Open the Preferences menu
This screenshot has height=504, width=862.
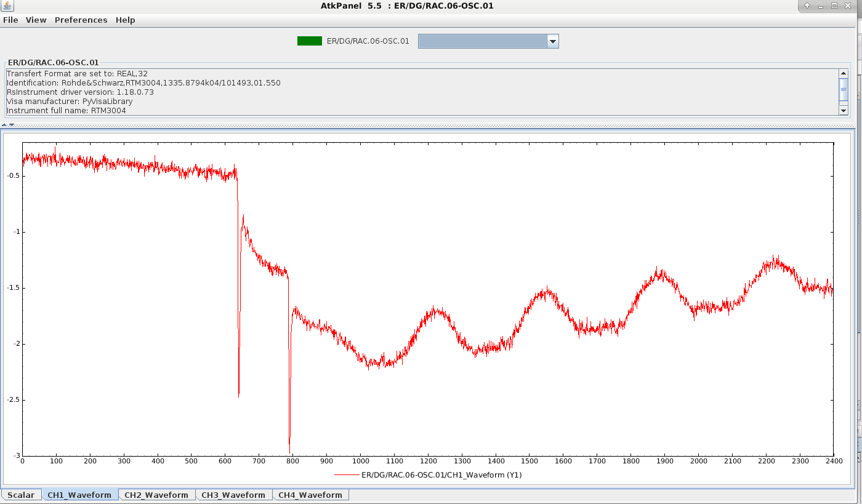point(81,20)
